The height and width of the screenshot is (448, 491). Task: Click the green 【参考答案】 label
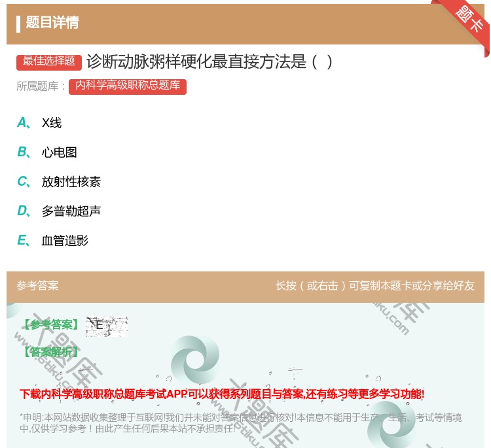(x=52, y=325)
